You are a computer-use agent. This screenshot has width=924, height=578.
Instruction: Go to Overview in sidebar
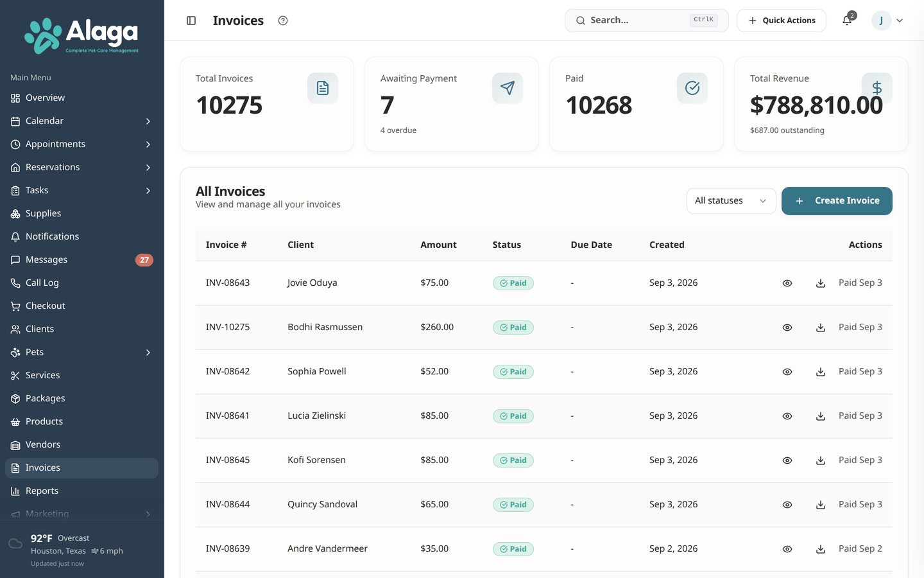click(x=81, y=98)
